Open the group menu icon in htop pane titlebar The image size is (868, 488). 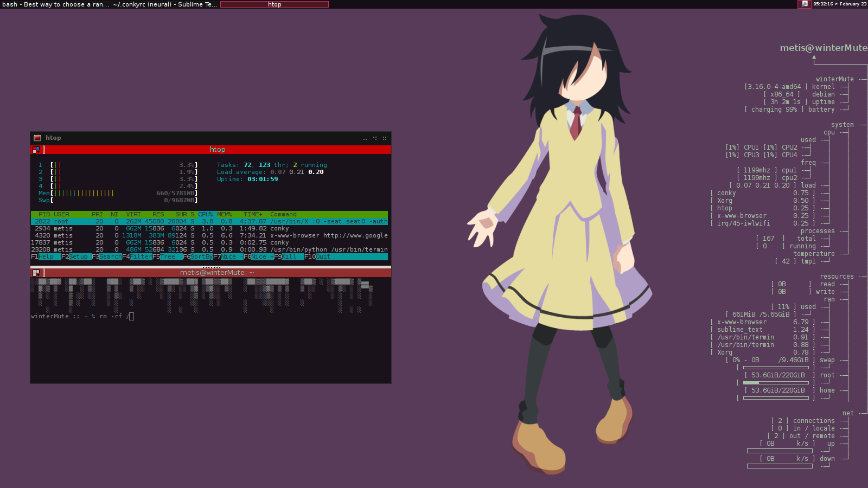tap(36, 150)
